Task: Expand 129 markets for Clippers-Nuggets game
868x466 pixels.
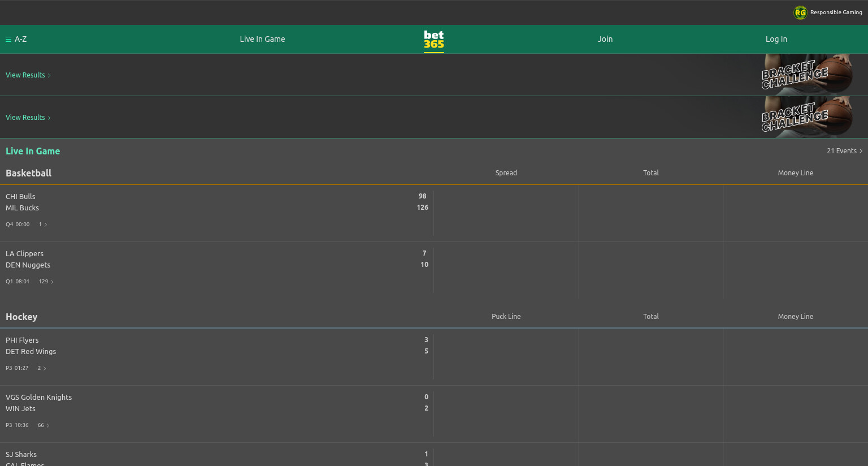Action: [x=46, y=282]
